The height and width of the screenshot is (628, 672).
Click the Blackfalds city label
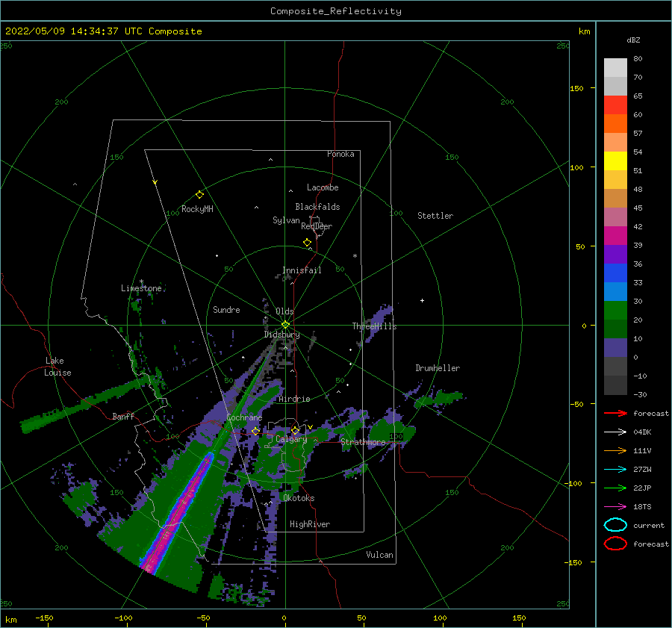(x=317, y=207)
